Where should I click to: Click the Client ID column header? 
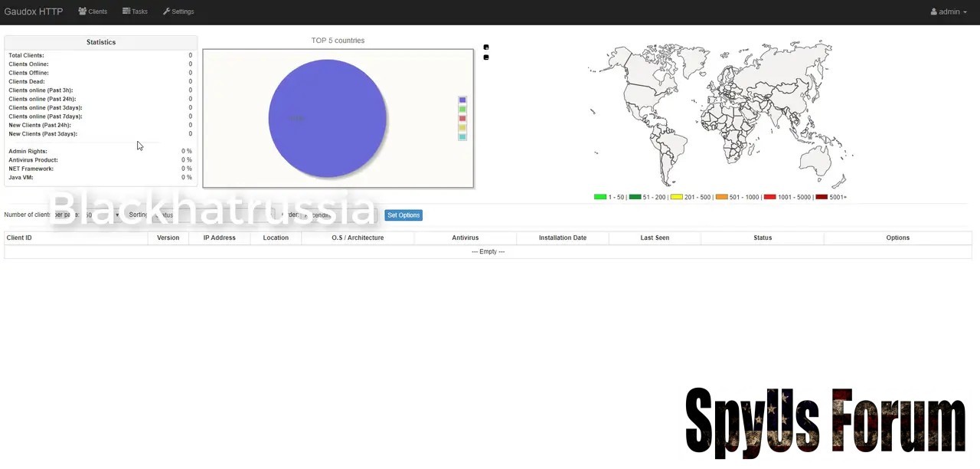(x=19, y=238)
